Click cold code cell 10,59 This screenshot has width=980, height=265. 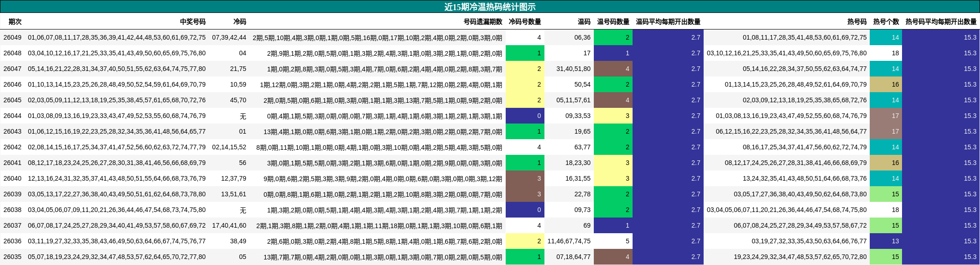point(238,84)
